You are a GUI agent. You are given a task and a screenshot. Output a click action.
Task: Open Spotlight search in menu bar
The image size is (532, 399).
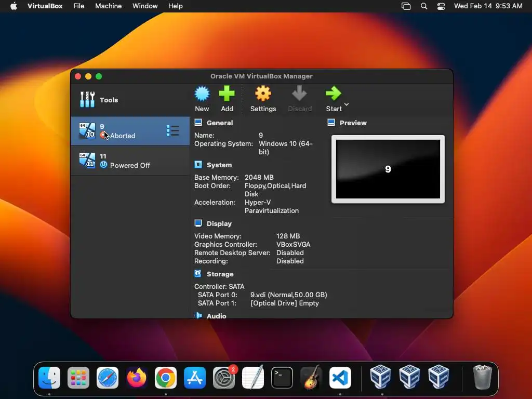coord(424,6)
